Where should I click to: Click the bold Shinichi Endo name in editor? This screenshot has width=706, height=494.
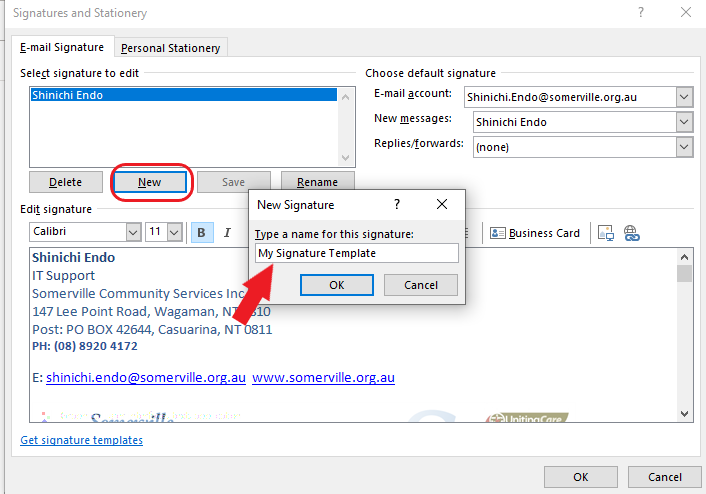[73, 258]
